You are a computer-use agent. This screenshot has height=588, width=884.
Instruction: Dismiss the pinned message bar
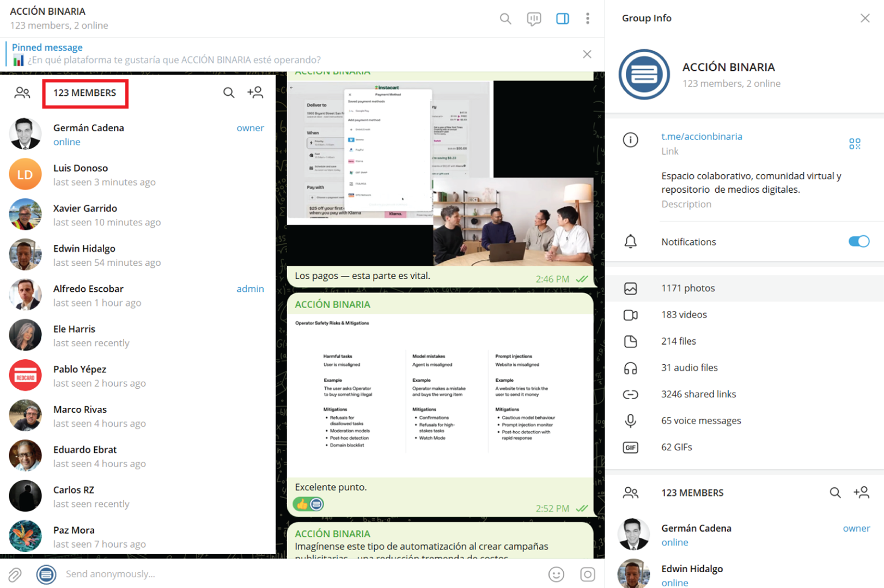pos(587,54)
